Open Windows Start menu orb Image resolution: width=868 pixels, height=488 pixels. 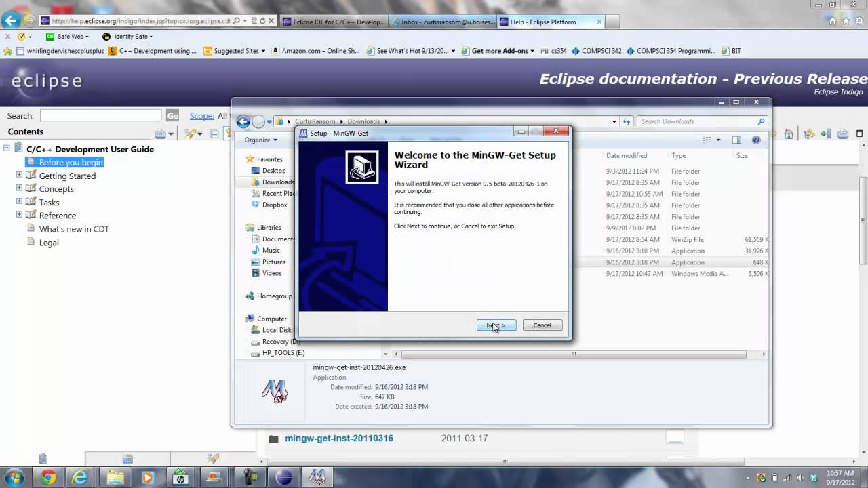14,477
